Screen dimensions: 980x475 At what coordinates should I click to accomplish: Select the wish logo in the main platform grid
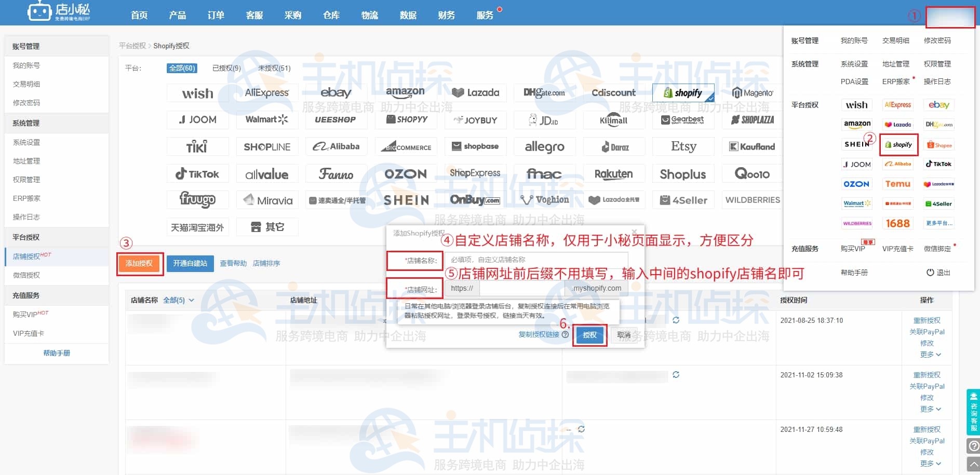point(197,93)
